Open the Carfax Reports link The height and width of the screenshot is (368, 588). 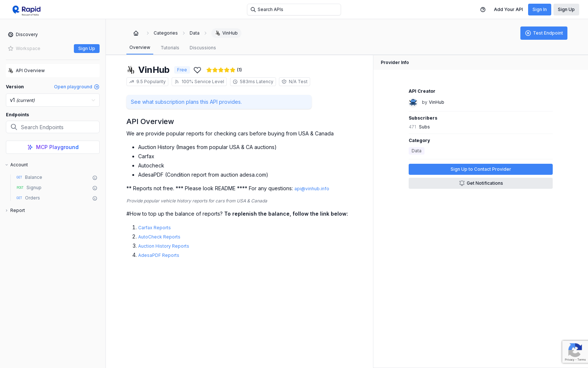[154, 228]
